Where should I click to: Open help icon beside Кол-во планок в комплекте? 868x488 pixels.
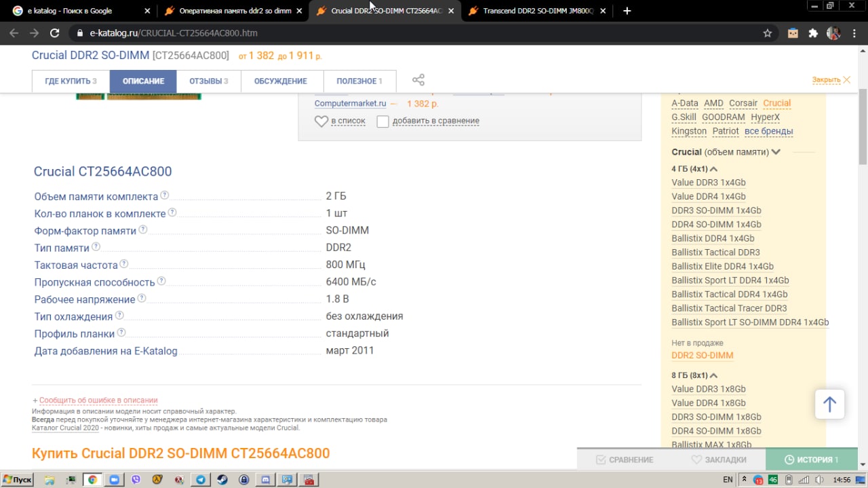pyautogui.click(x=172, y=212)
